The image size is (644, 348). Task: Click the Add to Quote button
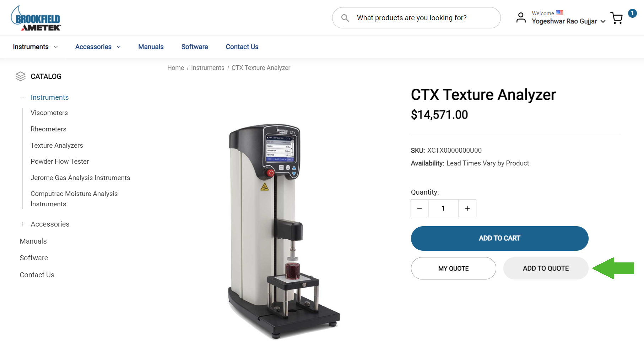click(x=546, y=268)
